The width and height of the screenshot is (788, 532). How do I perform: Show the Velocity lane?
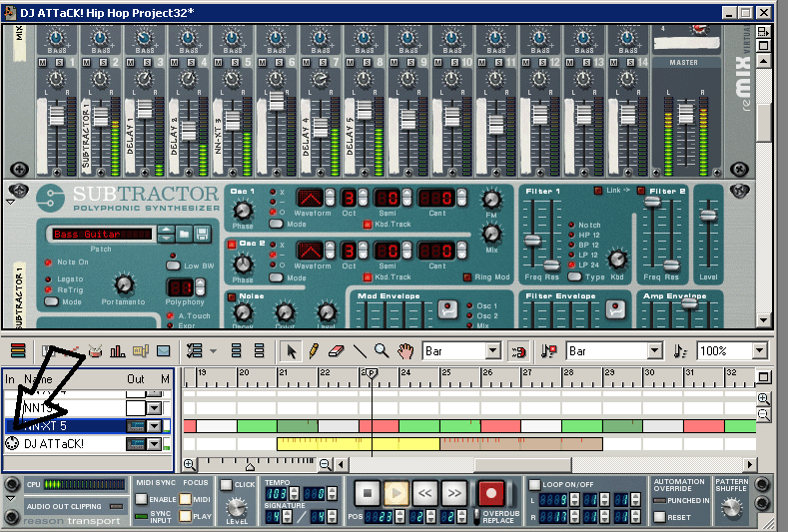pyautogui.click(x=118, y=350)
